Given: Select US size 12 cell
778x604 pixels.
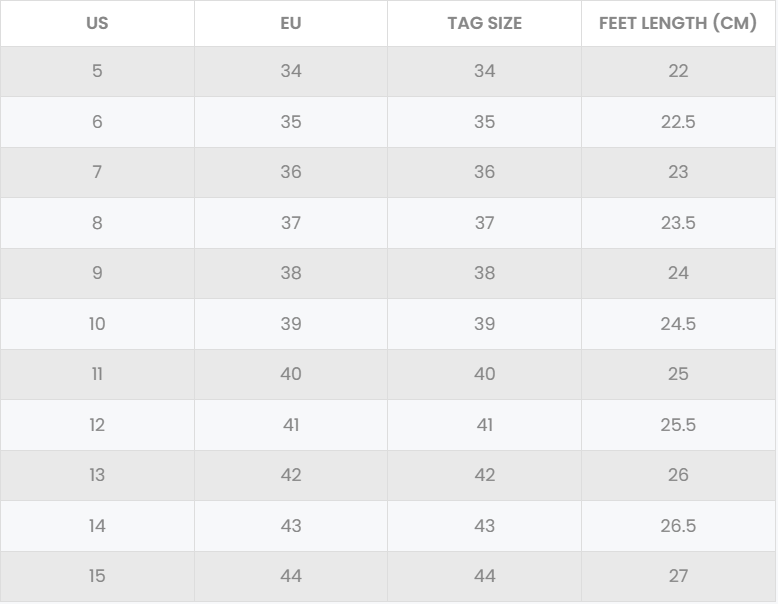Looking at the screenshot, I should click(97, 425).
